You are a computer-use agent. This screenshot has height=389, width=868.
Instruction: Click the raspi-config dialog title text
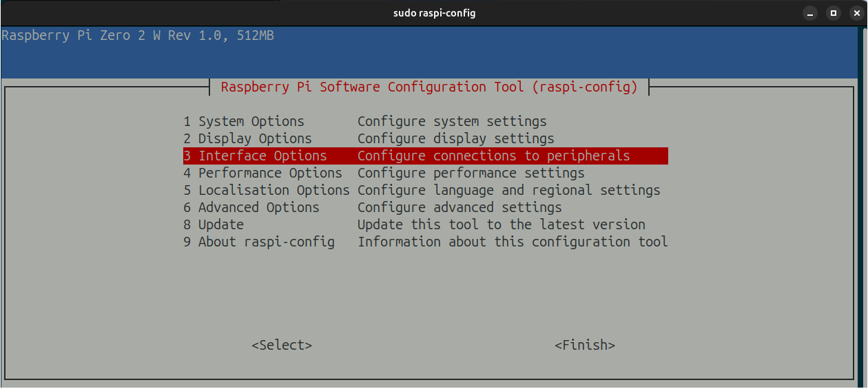coord(429,87)
